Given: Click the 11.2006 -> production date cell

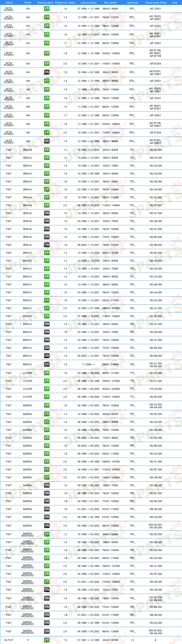Looking at the screenshot, I should (88, 364).
